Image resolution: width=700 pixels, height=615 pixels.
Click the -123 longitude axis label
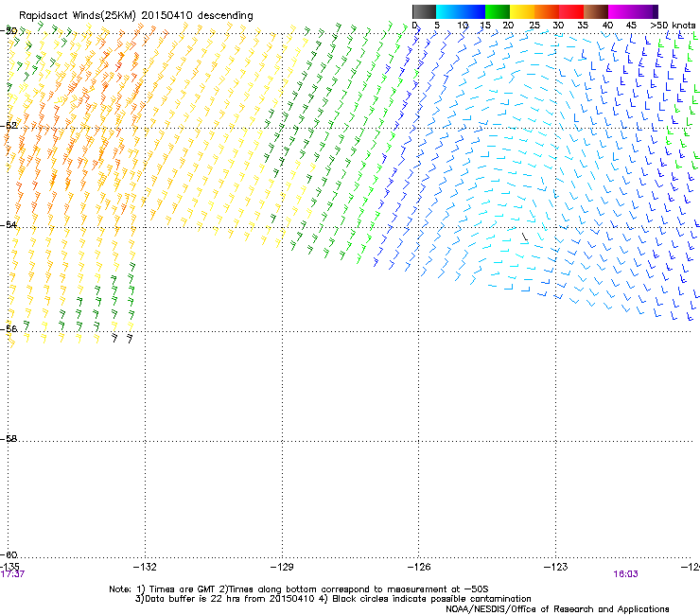coord(556,567)
